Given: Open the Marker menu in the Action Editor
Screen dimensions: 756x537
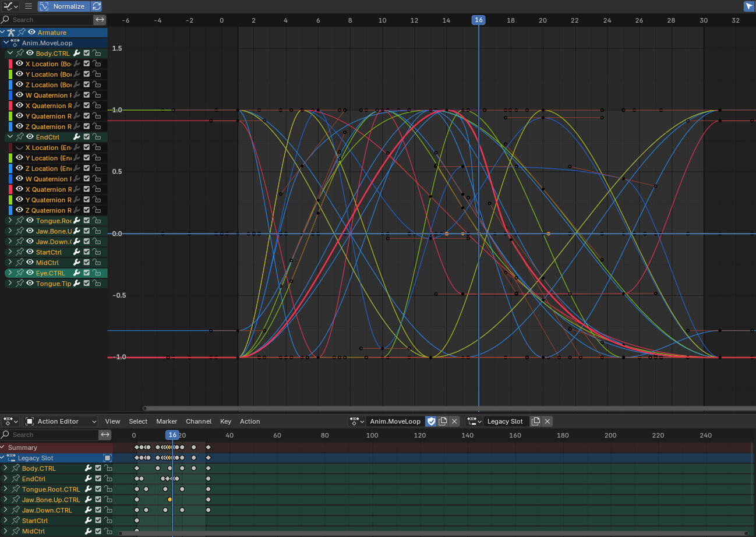Looking at the screenshot, I should click(167, 421).
